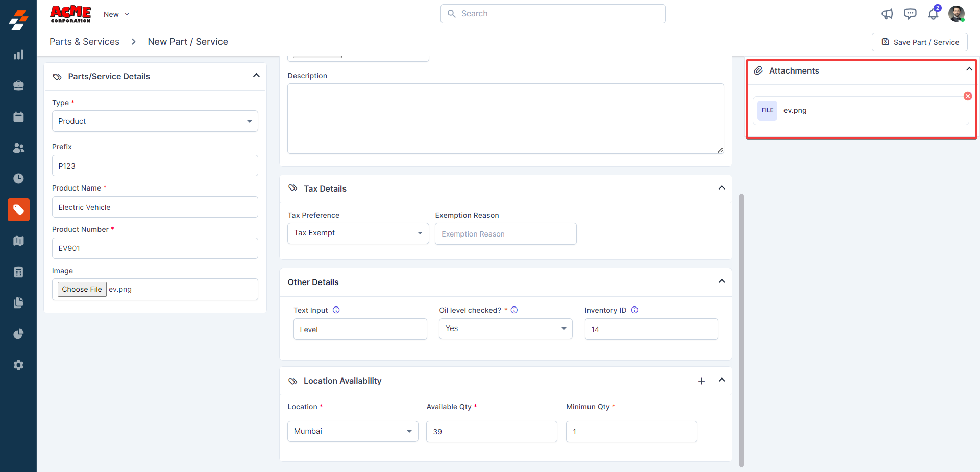Open the settings gear in sidebar

coord(18,365)
